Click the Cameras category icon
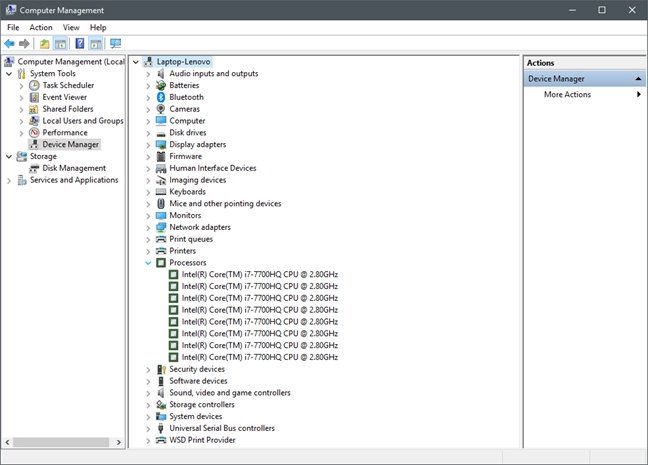 [x=161, y=109]
